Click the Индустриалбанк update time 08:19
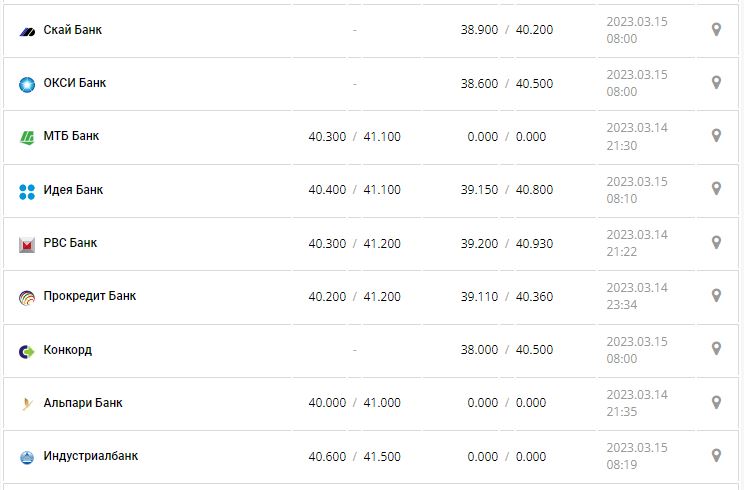 coord(622,464)
